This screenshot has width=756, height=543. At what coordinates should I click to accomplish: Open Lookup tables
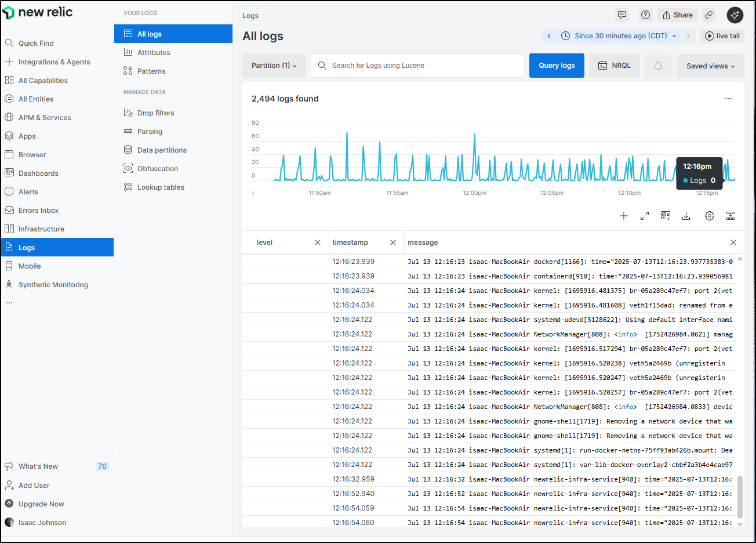[x=173, y=187]
